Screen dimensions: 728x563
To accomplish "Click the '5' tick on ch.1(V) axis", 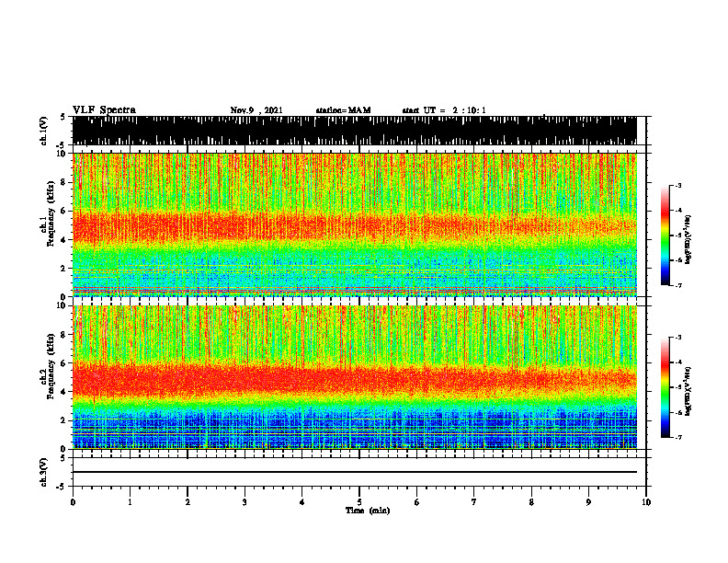I will [x=63, y=117].
